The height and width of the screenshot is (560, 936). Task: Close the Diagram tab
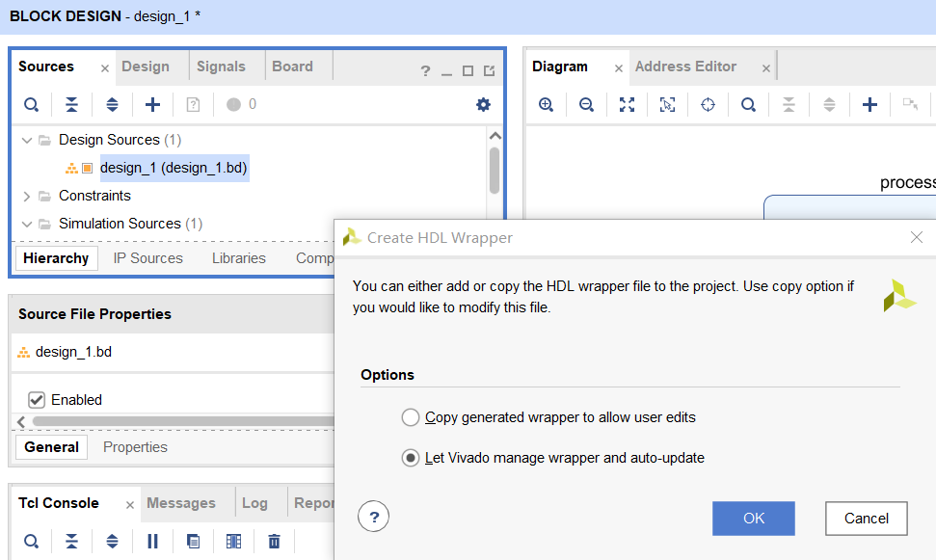point(619,68)
